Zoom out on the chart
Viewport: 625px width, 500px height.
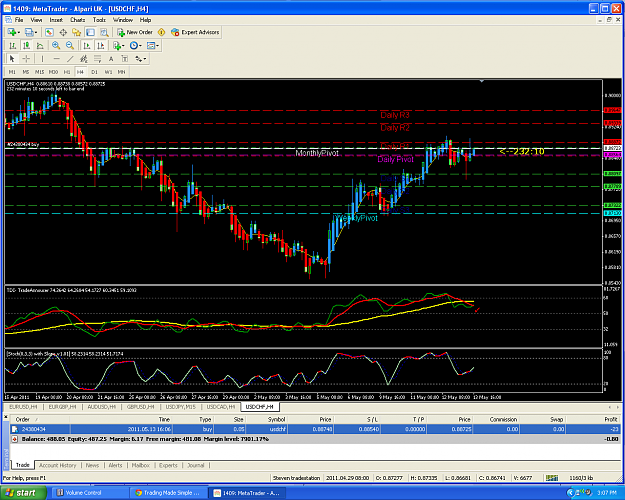70,45
